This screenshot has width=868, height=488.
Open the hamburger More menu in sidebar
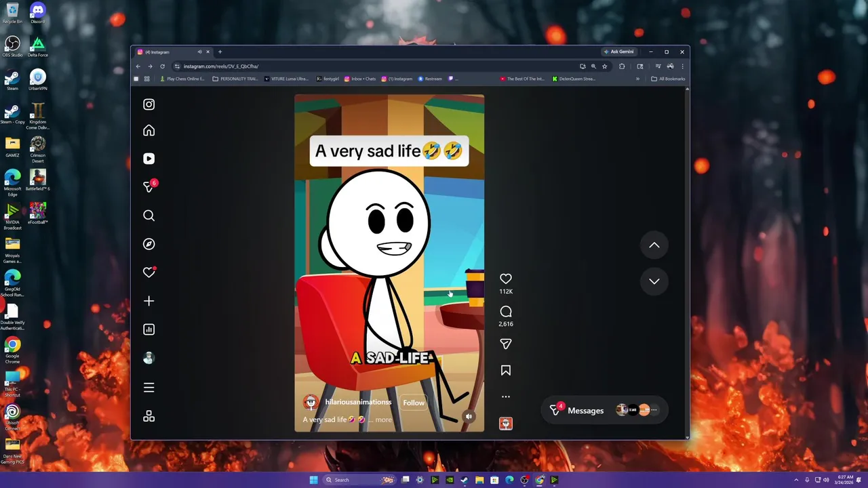tap(149, 388)
